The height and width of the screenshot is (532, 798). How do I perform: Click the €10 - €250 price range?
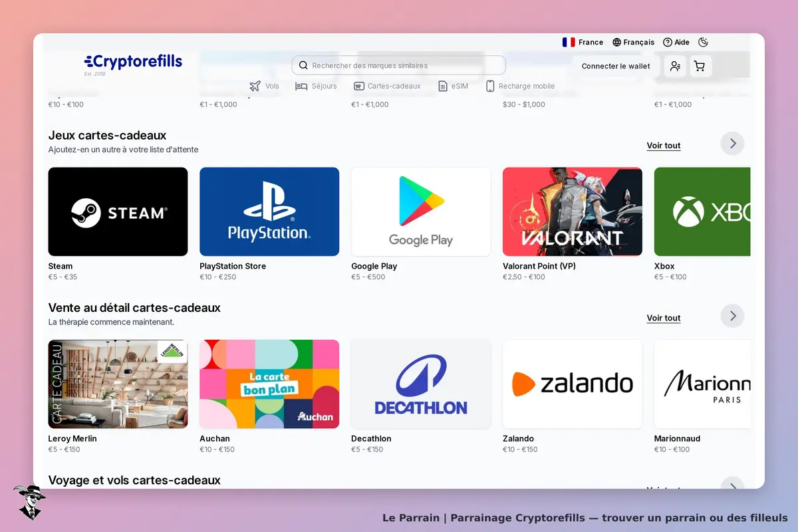pyautogui.click(x=218, y=277)
